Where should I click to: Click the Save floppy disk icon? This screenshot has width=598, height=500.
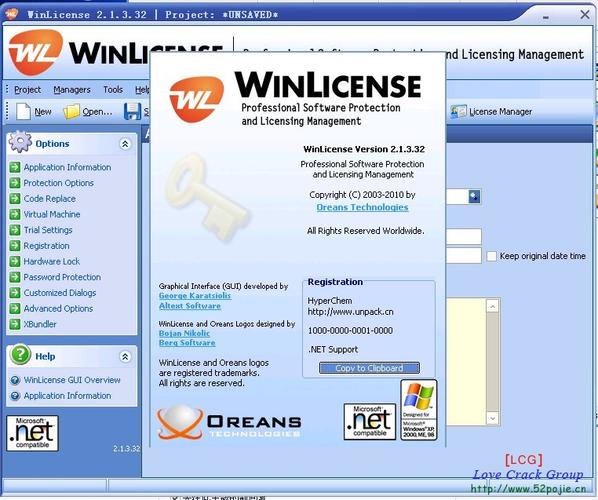coord(132,112)
